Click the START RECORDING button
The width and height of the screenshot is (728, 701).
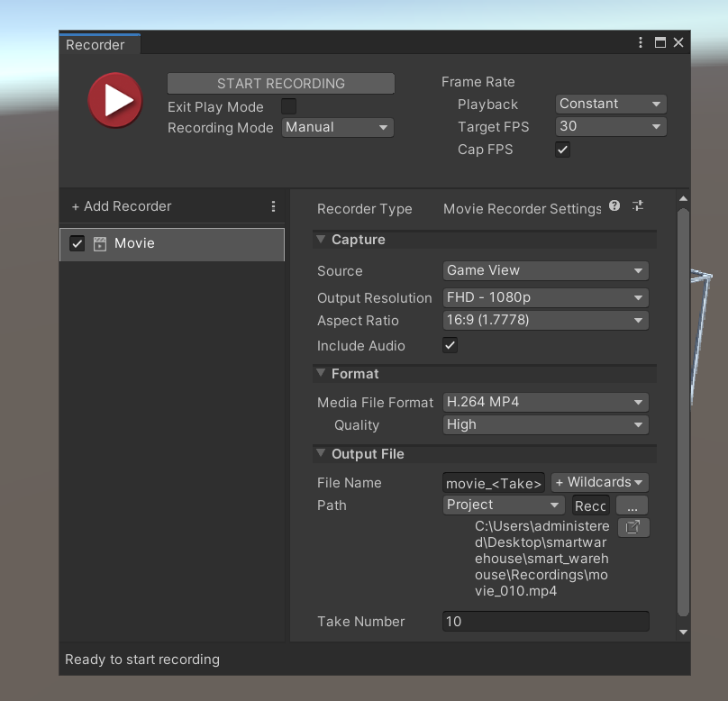coord(280,83)
